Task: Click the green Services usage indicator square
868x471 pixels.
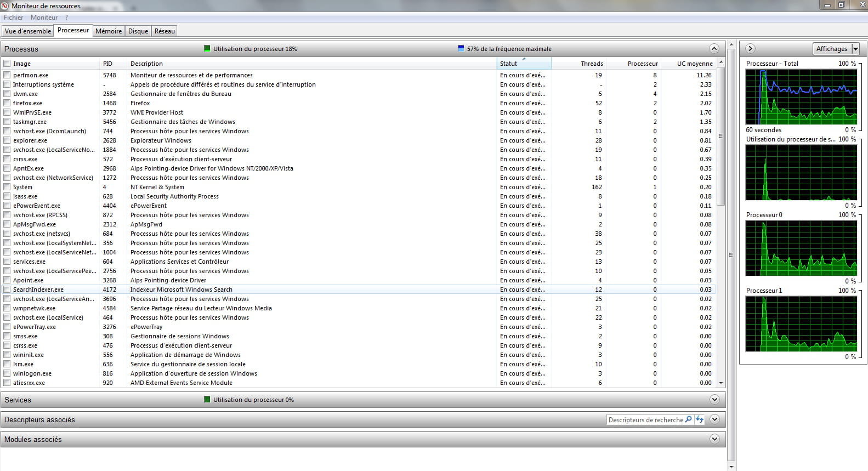Action: click(207, 400)
